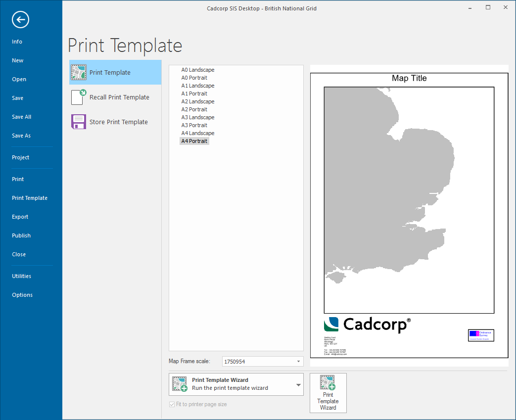Expand the Print Template Wizard dropdown arrow
516x420 pixels.
tap(298, 385)
